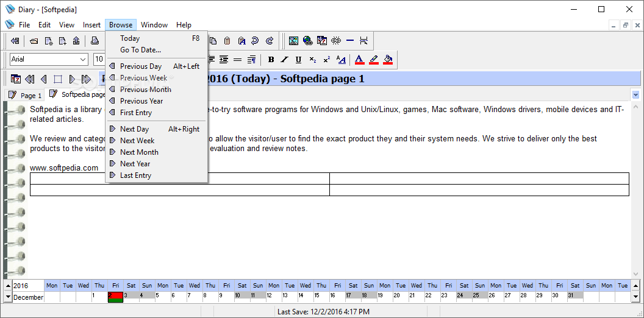Go to next day with single-right arrow
This screenshot has width=644, height=318.
pyautogui.click(x=72, y=79)
